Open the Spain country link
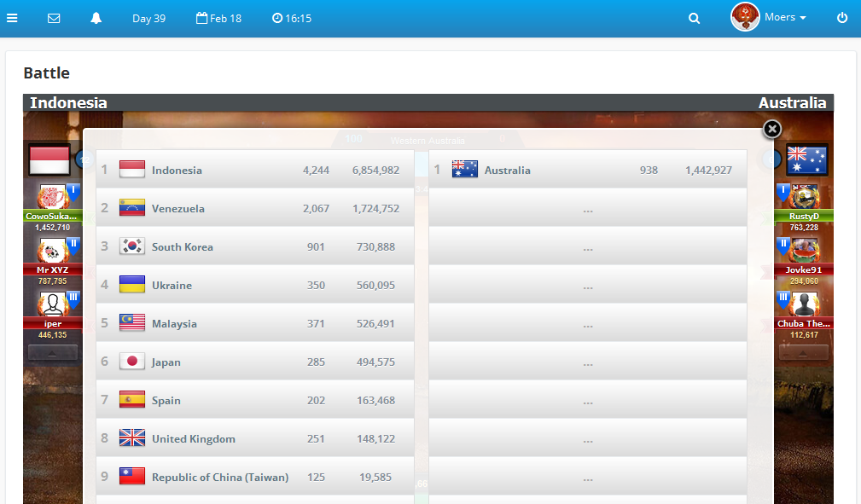Image resolution: width=861 pixels, height=504 pixels. pyautogui.click(x=166, y=401)
